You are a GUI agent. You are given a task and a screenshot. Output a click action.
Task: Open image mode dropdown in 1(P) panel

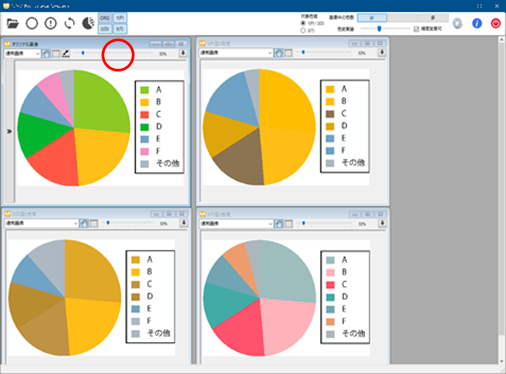point(236,53)
